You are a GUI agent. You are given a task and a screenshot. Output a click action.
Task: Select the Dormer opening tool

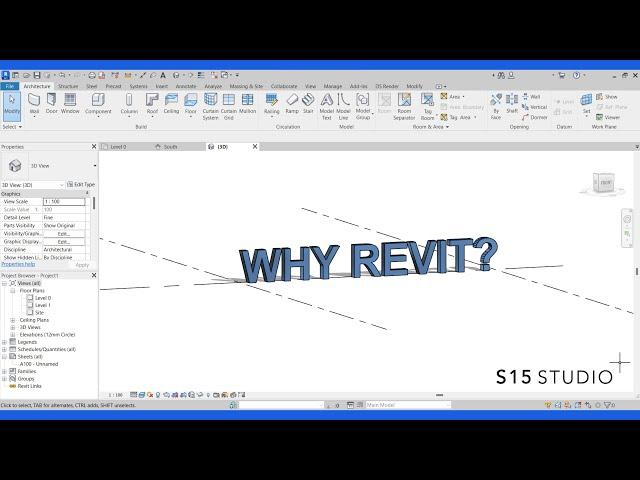[x=535, y=117]
